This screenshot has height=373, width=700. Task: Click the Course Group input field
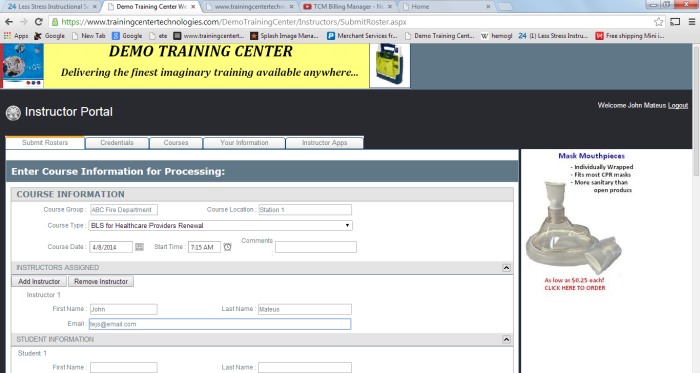click(124, 210)
